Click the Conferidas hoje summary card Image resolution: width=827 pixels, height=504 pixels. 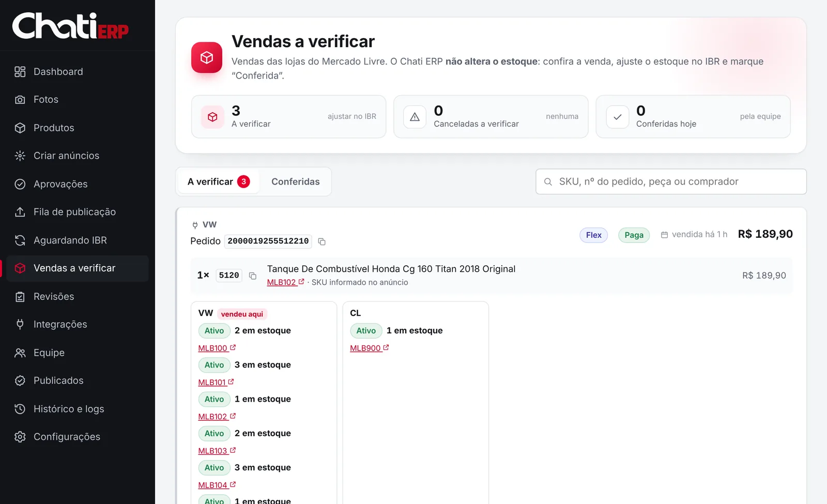point(693,117)
